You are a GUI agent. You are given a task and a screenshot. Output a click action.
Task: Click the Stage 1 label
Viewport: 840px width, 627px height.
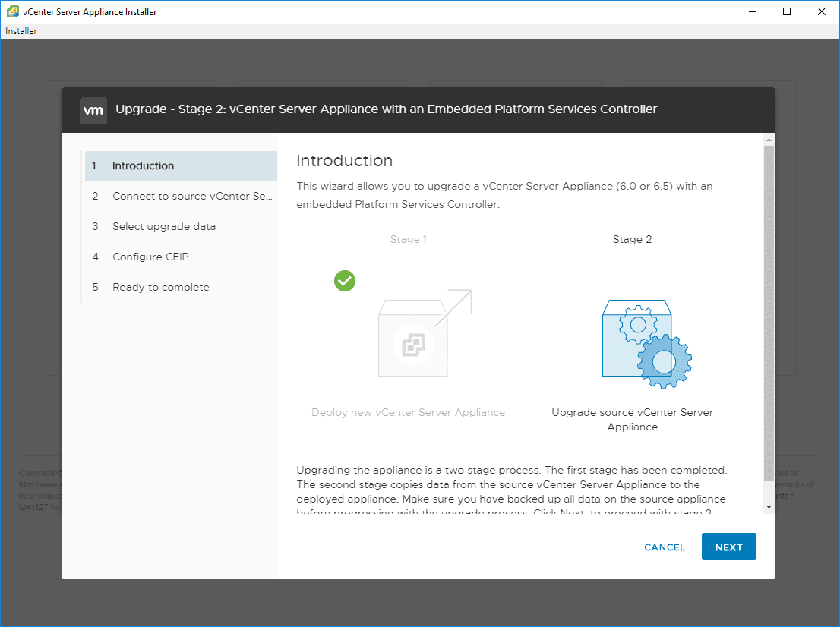coord(408,239)
